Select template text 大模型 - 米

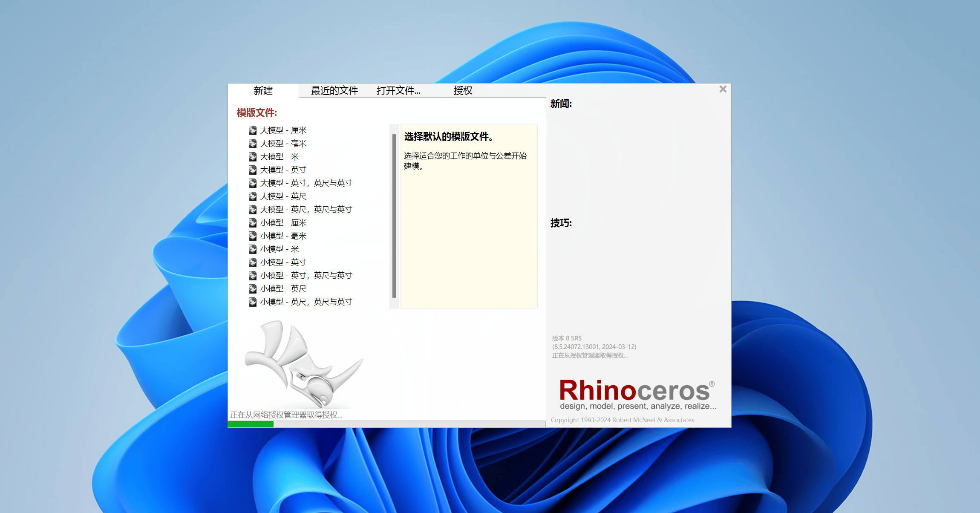(x=280, y=157)
